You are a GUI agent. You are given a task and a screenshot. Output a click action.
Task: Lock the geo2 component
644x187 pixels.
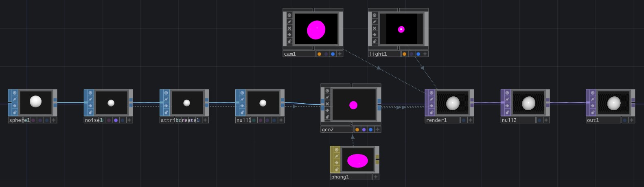[x=327, y=117]
